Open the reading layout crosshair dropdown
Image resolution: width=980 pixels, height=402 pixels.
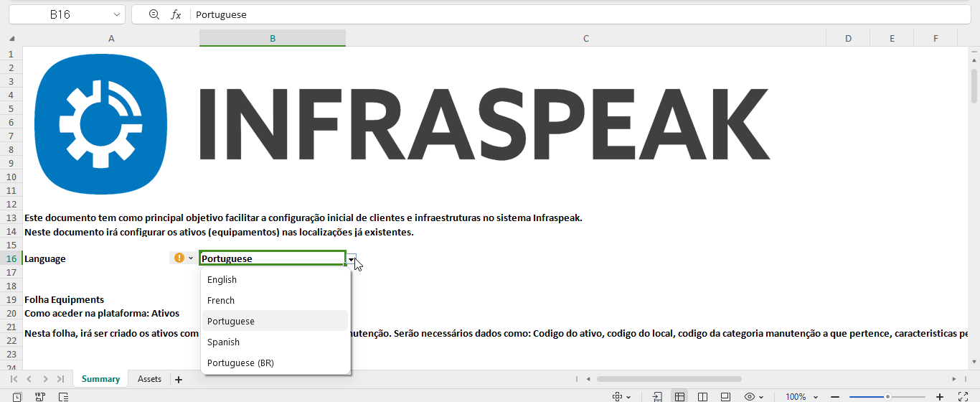click(x=621, y=396)
